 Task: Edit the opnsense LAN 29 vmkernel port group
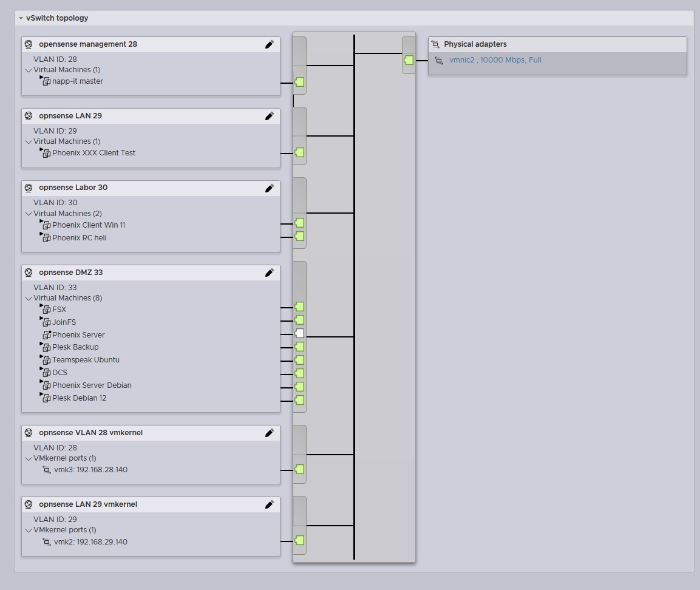pyautogui.click(x=270, y=504)
